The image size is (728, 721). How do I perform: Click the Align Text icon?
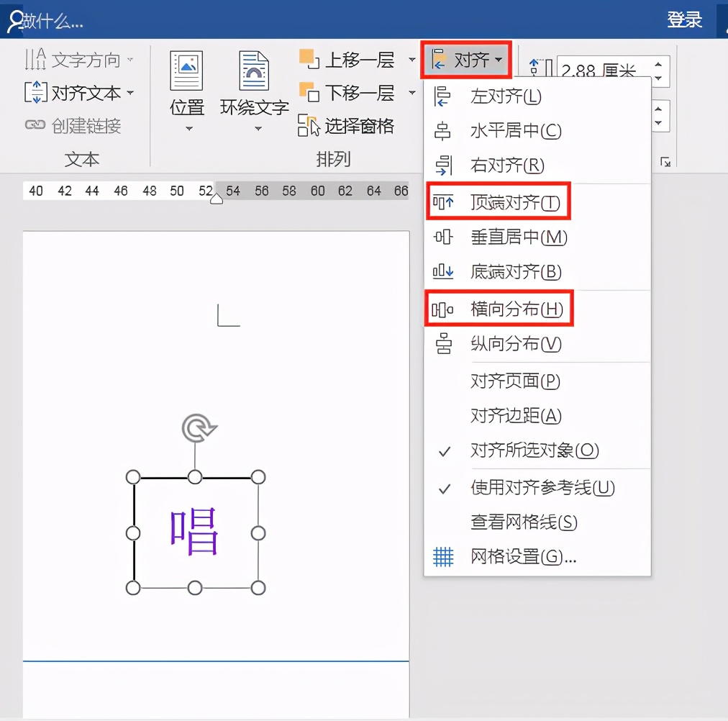tap(35, 92)
